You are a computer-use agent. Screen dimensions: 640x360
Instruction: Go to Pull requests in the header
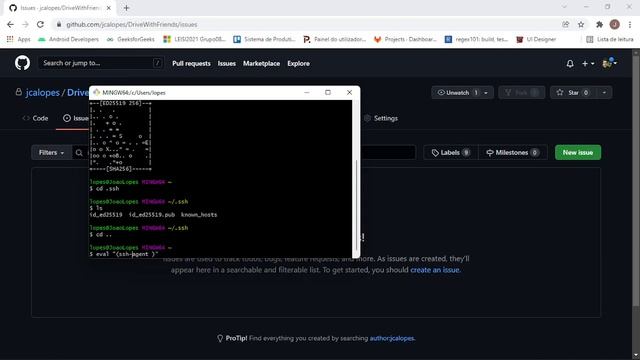(x=191, y=64)
